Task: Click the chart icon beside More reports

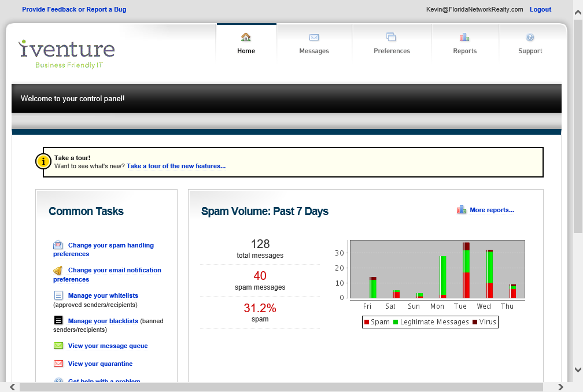Action: [462, 210]
